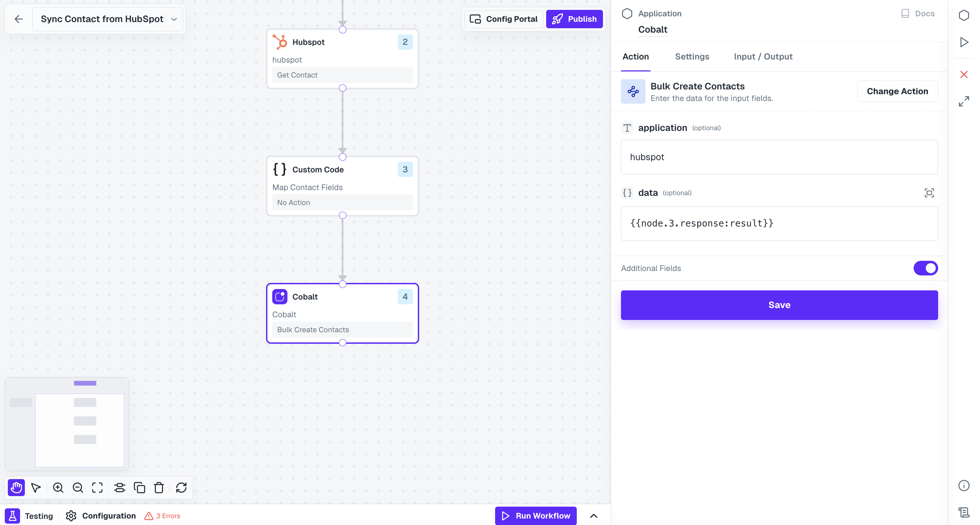Open the Input / Output tab
Image resolution: width=980 pixels, height=525 pixels.
pyautogui.click(x=763, y=57)
